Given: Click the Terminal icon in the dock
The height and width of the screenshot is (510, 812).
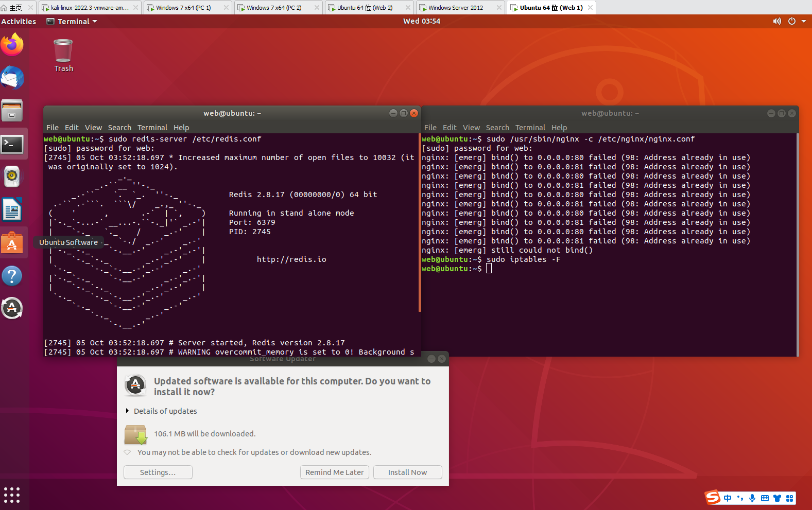Looking at the screenshot, I should [x=12, y=144].
